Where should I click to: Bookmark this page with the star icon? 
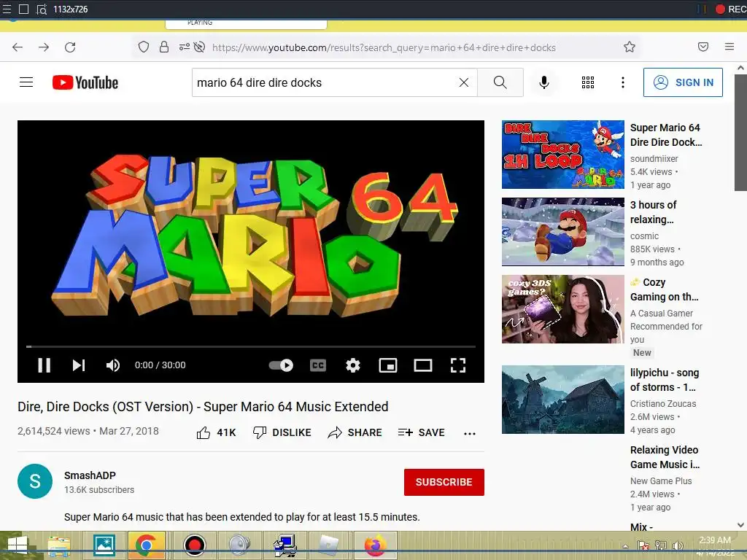point(630,47)
